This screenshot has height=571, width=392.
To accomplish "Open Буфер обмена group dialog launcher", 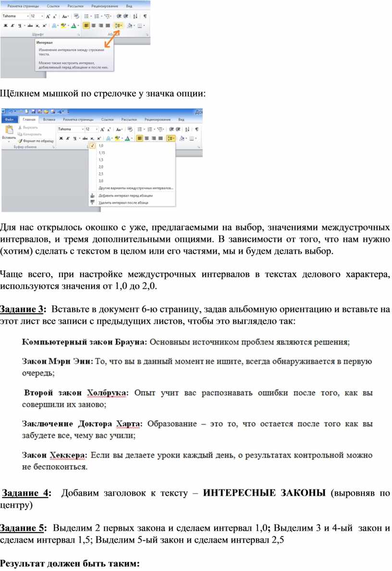I will point(53,147).
